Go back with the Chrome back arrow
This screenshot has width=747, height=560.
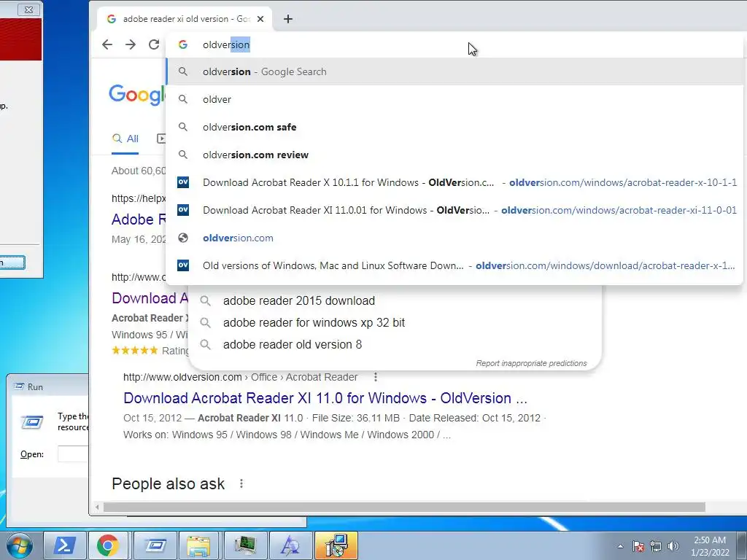[x=107, y=44]
